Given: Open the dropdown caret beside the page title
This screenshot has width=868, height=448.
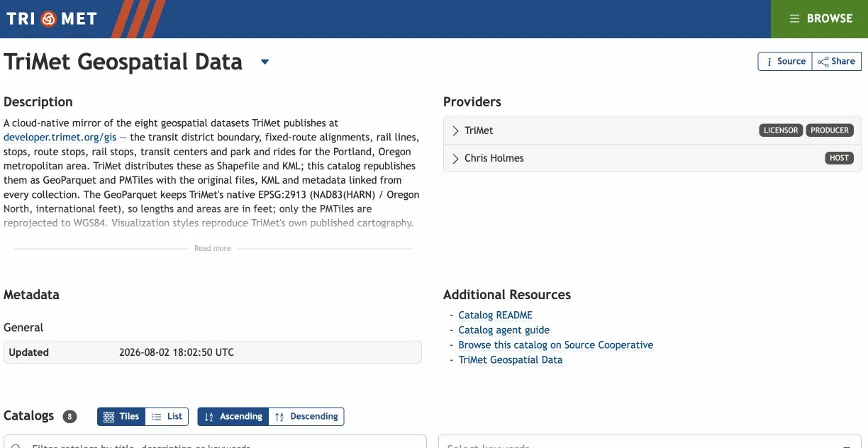Looking at the screenshot, I should (265, 62).
